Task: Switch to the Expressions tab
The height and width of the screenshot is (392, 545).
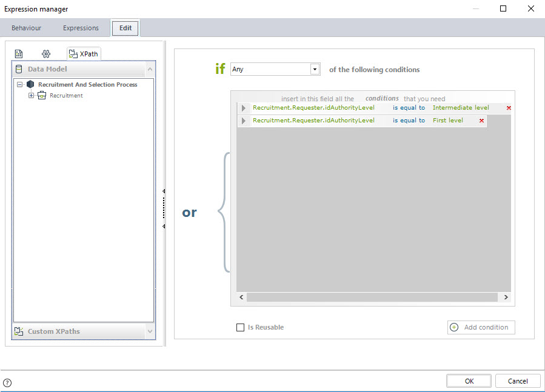Action: tap(81, 28)
